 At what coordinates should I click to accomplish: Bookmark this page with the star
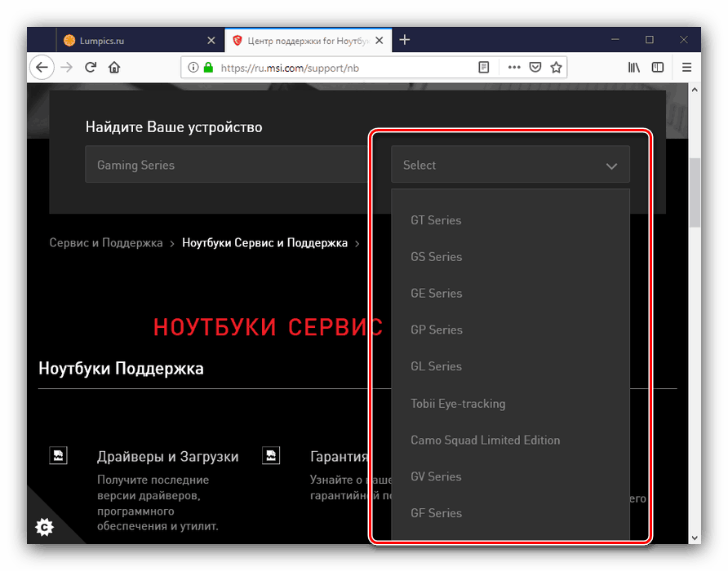557,68
